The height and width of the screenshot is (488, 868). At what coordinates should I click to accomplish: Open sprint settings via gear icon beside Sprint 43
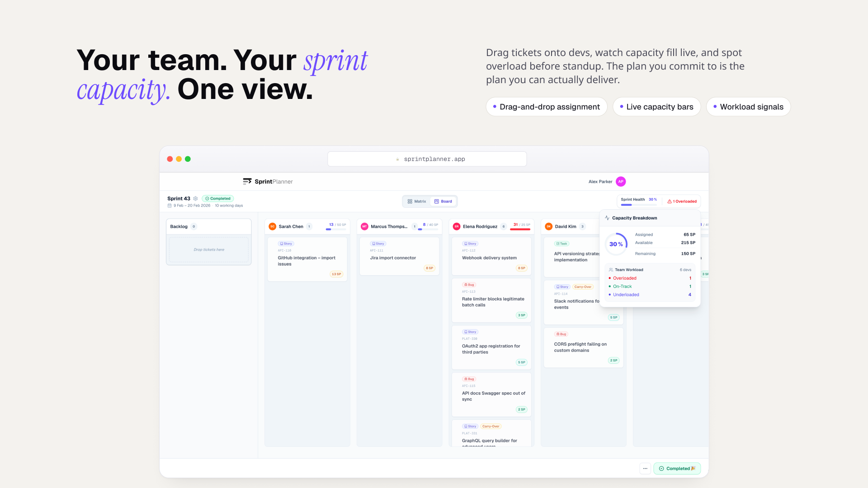[195, 198]
